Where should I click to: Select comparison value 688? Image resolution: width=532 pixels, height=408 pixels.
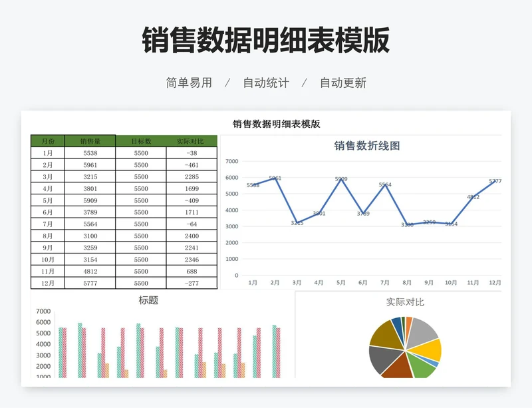point(192,272)
